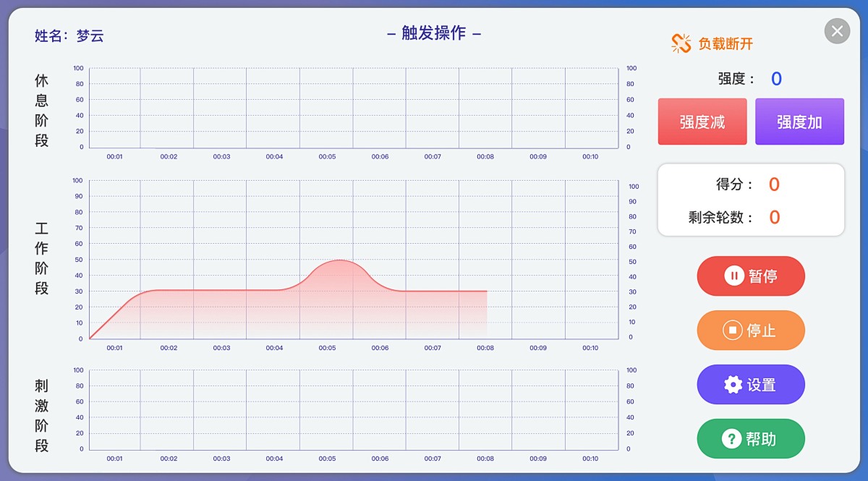Viewport: 868px width, 481px height.
Task: Open 帮助 help button
Action: pos(751,438)
